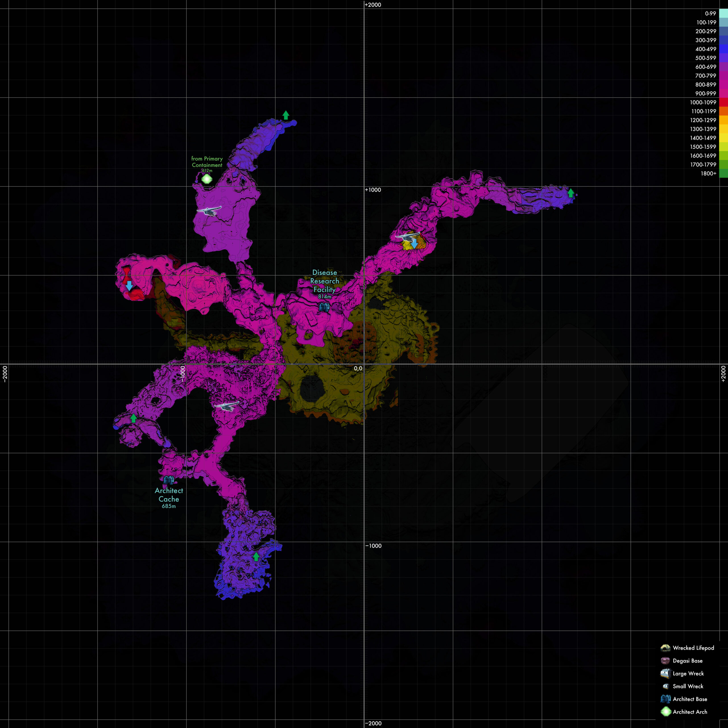Pick the 1200-1299 orange depth swatch

[723, 120]
